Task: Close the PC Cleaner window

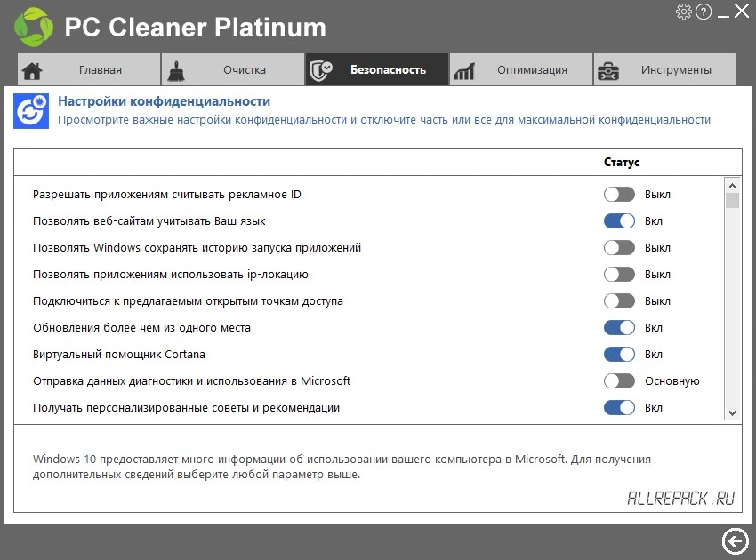Action: (742, 11)
